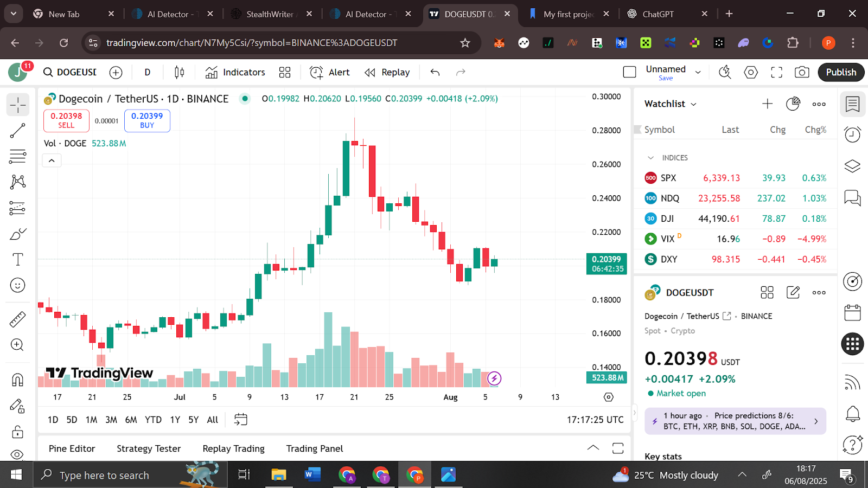868x488 pixels.
Task: Click the 0.20398 SELL button
Action: pyautogui.click(x=66, y=120)
